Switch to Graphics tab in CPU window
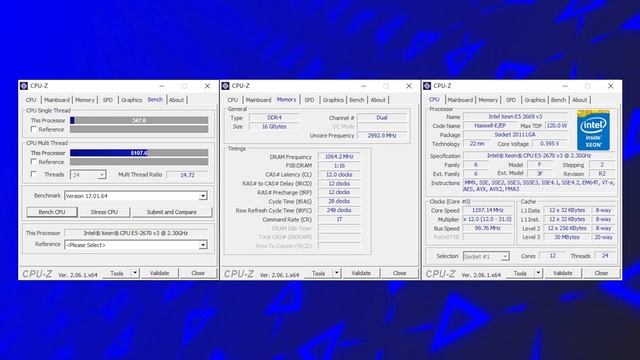Viewport: 640px width, 360px height. click(535, 100)
